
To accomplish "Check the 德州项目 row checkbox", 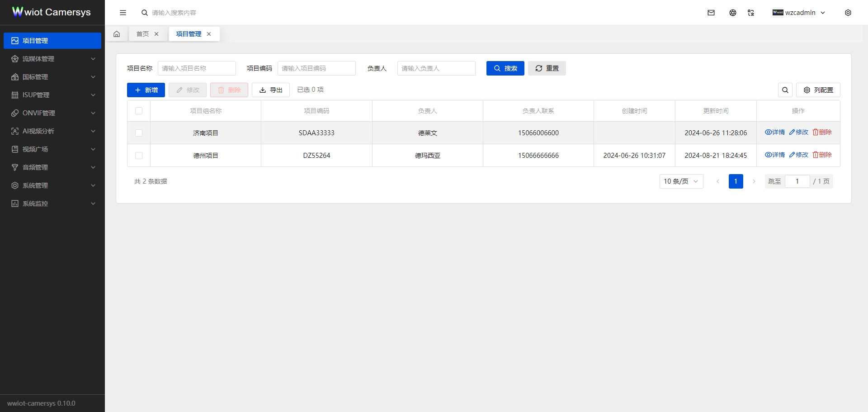I will pos(139,156).
